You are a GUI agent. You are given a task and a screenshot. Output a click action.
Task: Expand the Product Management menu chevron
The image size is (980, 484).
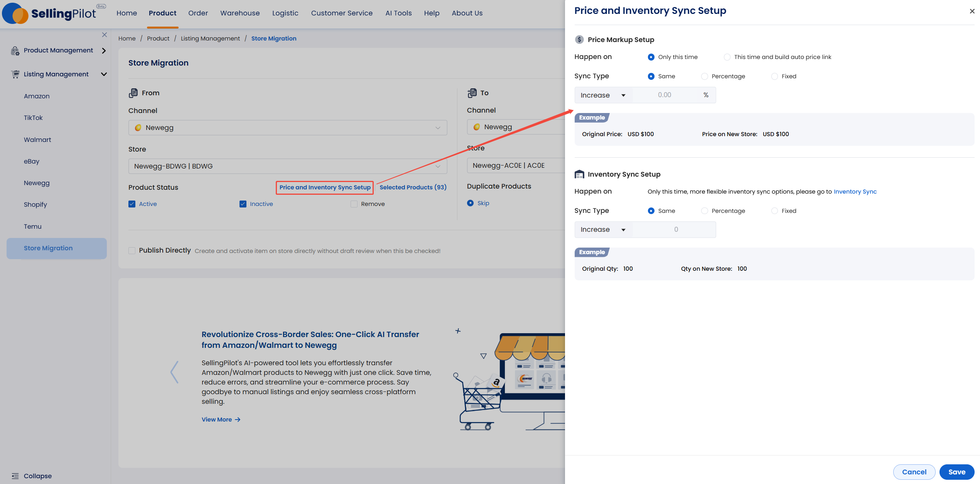pyautogui.click(x=104, y=51)
